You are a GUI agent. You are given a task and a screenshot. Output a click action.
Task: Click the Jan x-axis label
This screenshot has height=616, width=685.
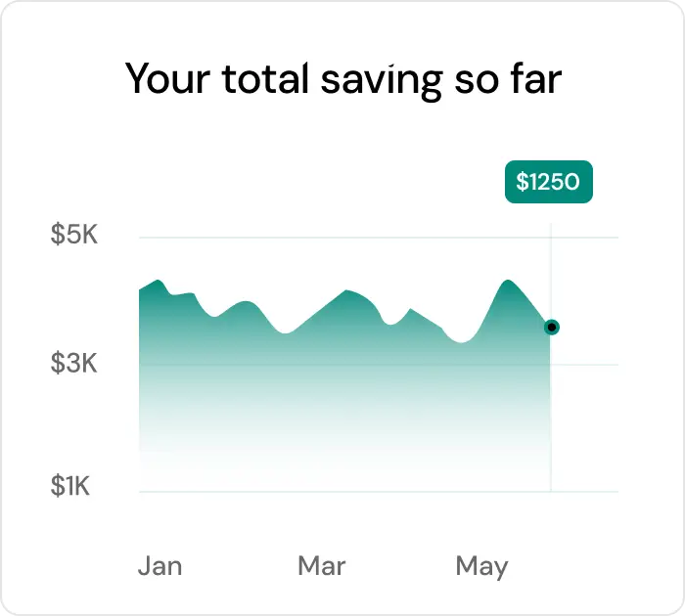[160, 566]
